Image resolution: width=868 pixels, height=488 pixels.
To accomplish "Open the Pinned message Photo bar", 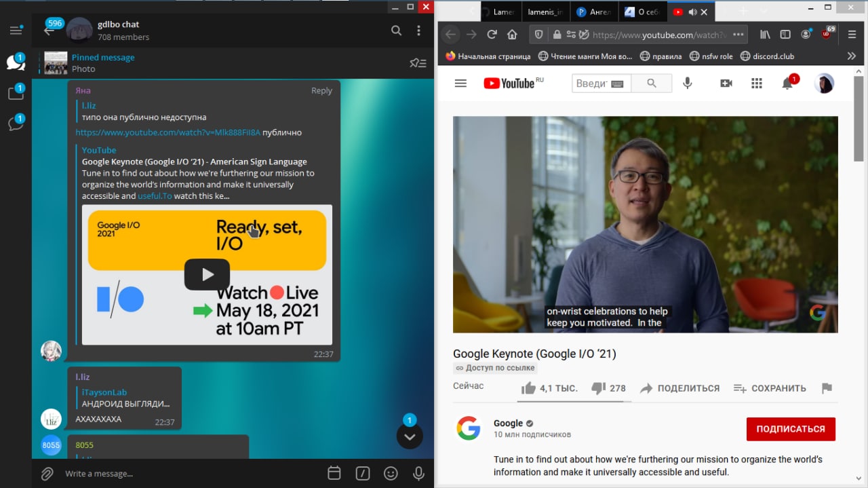I will (x=232, y=63).
